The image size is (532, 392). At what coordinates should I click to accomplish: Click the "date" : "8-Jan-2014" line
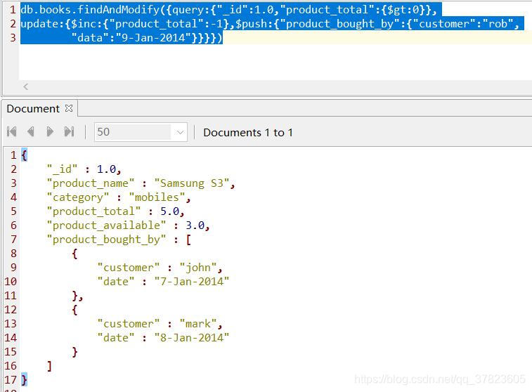click(163, 338)
